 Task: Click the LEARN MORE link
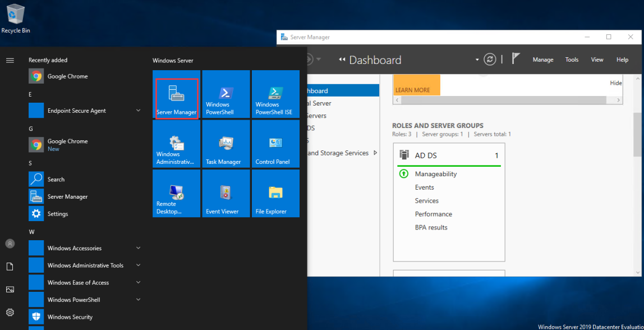pyautogui.click(x=412, y=90)
